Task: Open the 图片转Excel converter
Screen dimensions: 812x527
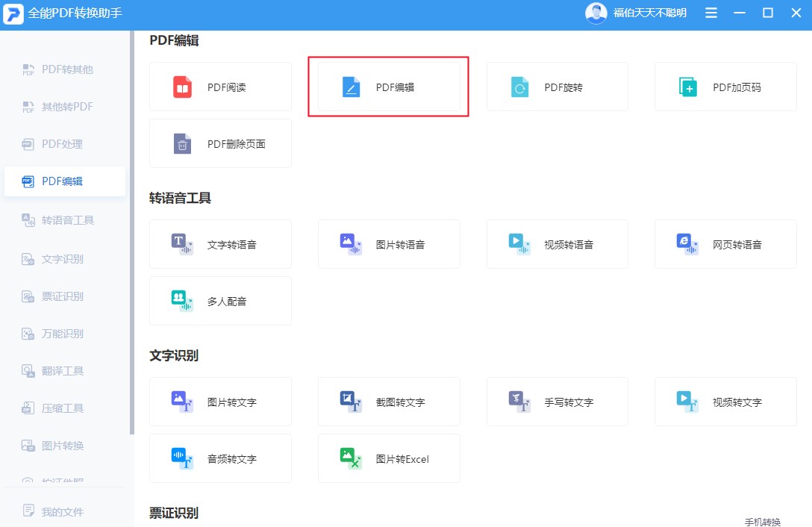Action: [x=388, y=458]
